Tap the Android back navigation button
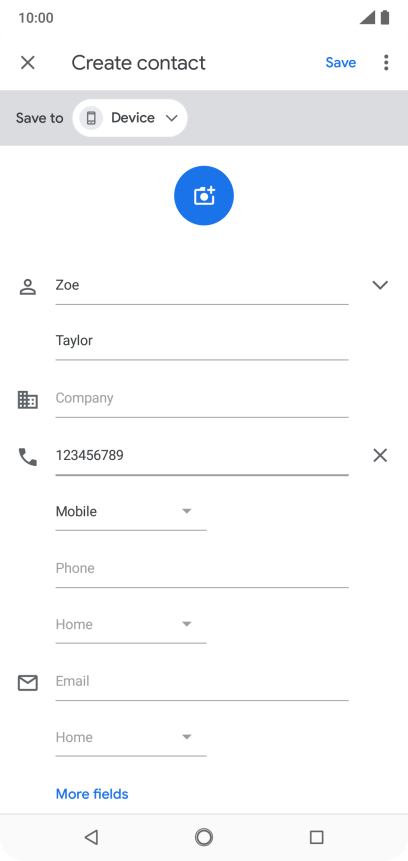The image size is (408, 861). [x=91, y=837]
